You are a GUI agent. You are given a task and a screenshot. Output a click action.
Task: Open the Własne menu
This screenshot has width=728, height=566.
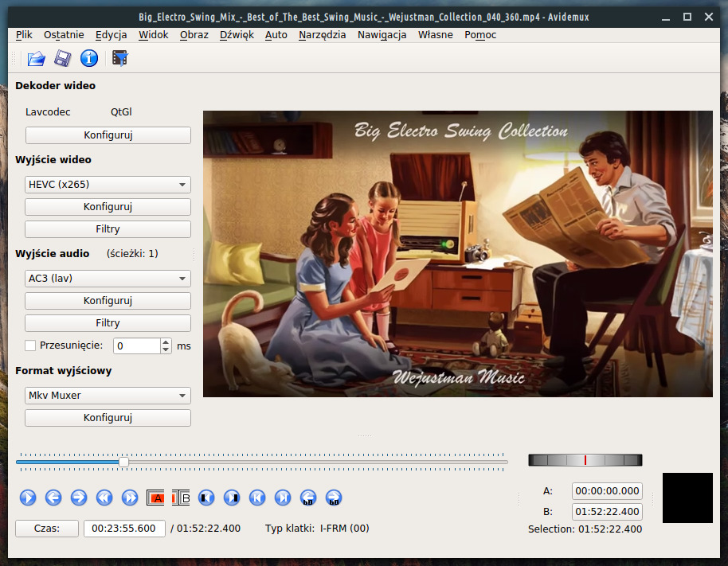[436, 35]
